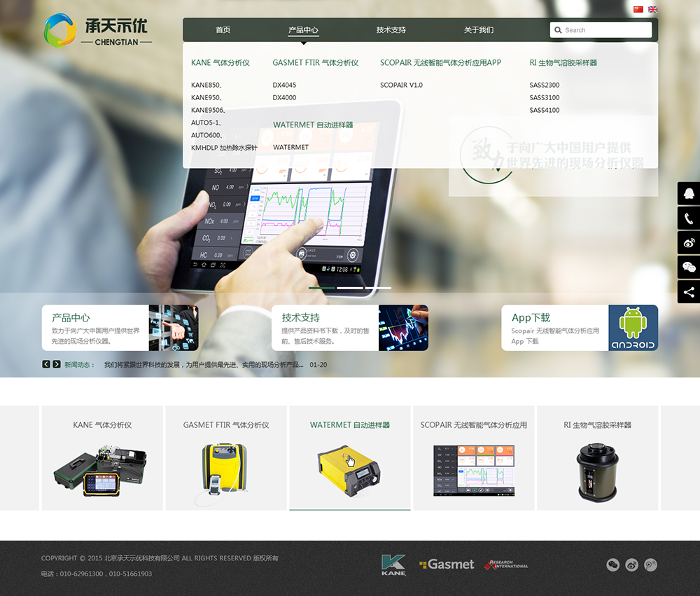Open the Weibo icon in the black side panel
Image resolution: width=700 pixels, height=596 pixels.
(x=689, y=243)
